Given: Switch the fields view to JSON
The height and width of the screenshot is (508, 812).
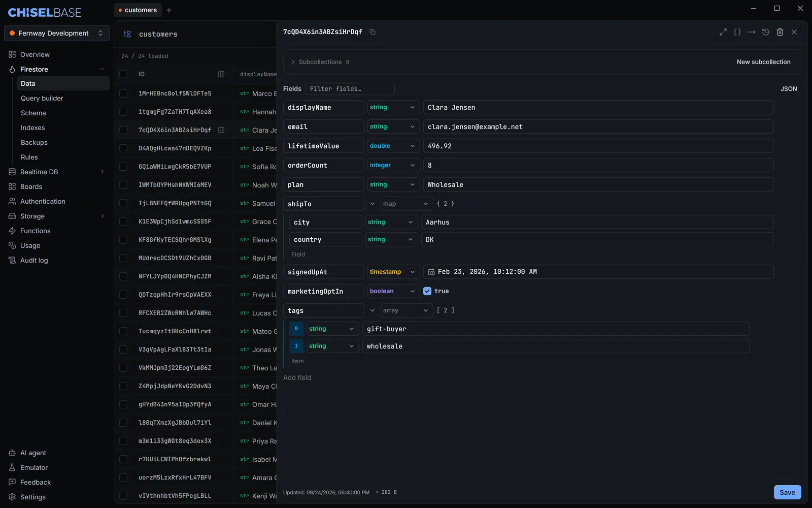Looking at the screenshot, I should (789, 89).
